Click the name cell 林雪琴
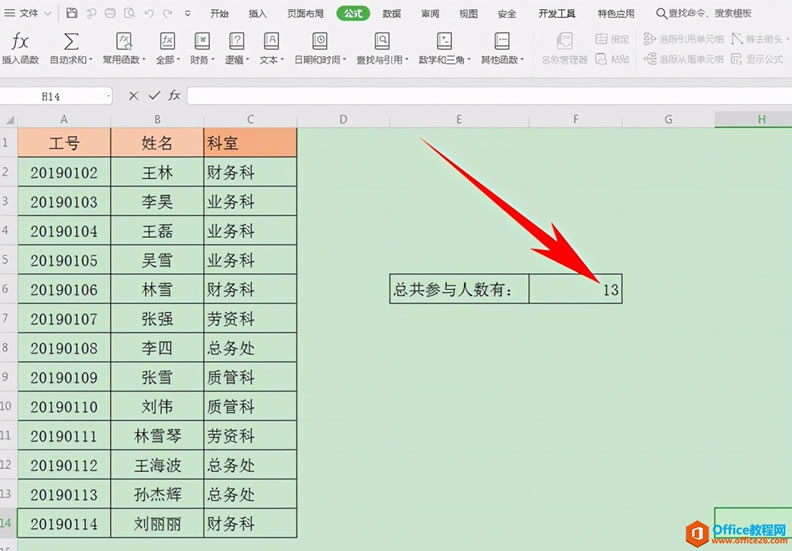The image size is (792, 551). click(x=157, y=435)
